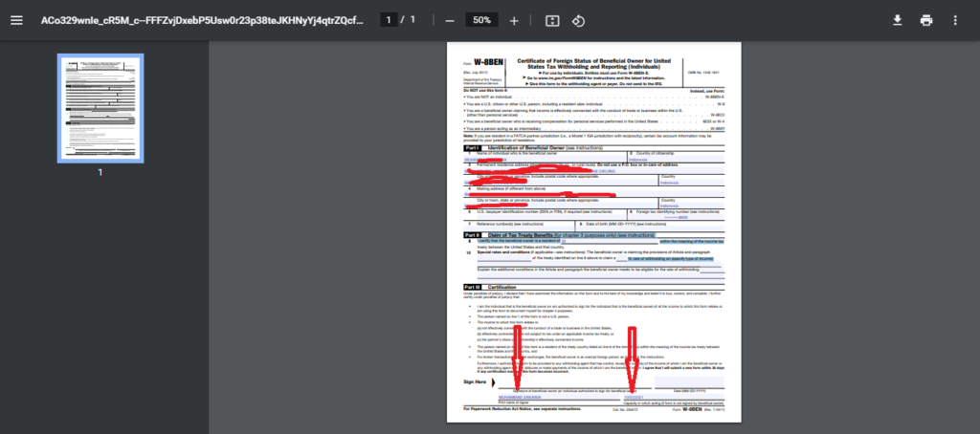
Task: Click the PDF file name title
Action: (x=202, y=20)
